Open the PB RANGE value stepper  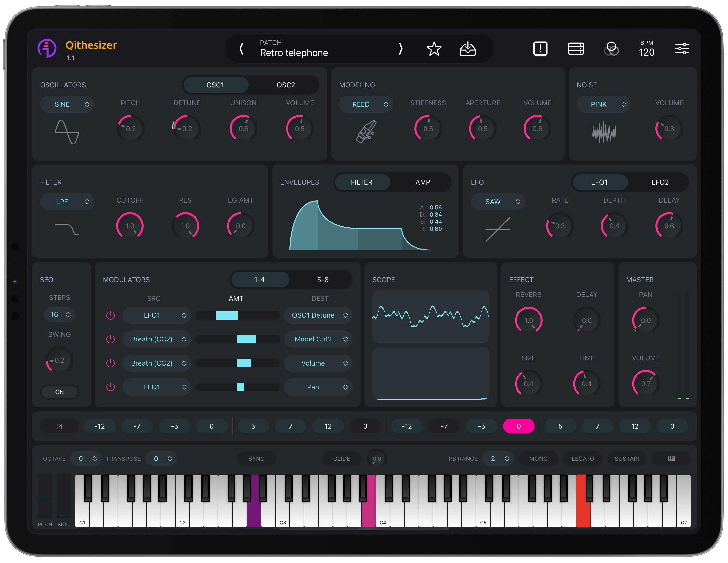pyautogui.click(x=498, y=459)
